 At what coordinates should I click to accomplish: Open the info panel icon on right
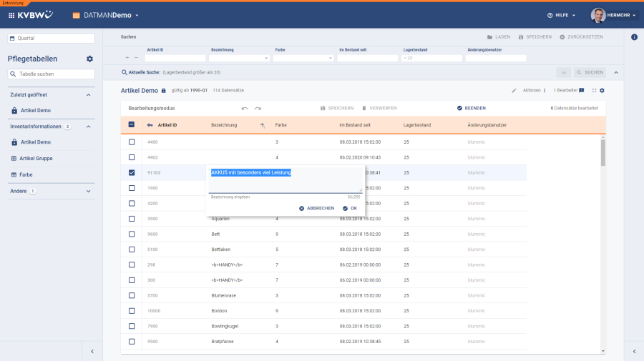pos(634,37)
